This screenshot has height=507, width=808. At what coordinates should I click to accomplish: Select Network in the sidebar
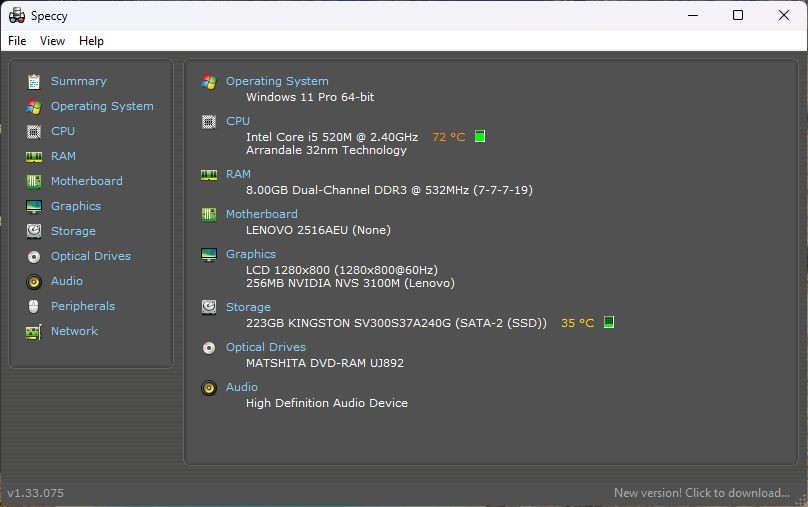(x=74, y=331)
